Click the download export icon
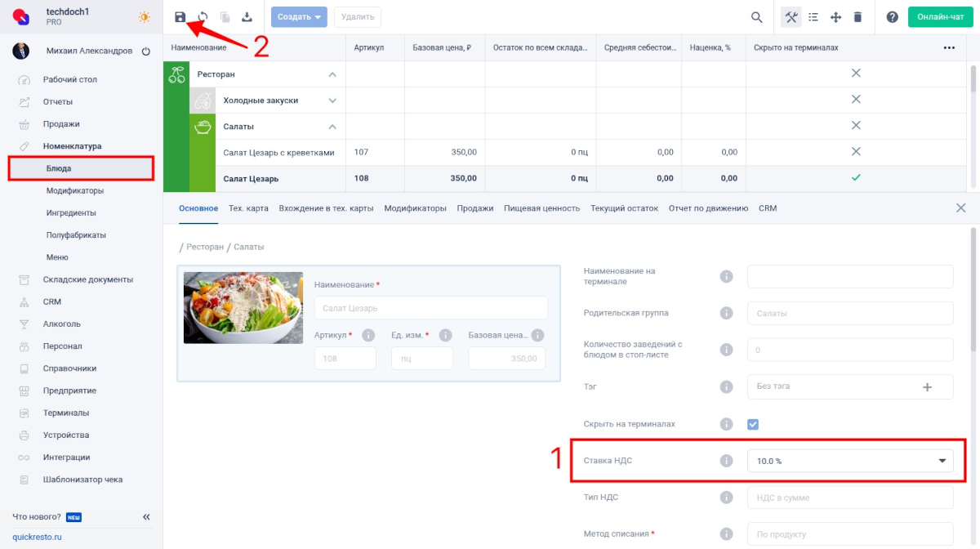The width and height of the screenshot is (980, 549). (x=247, y=17)
